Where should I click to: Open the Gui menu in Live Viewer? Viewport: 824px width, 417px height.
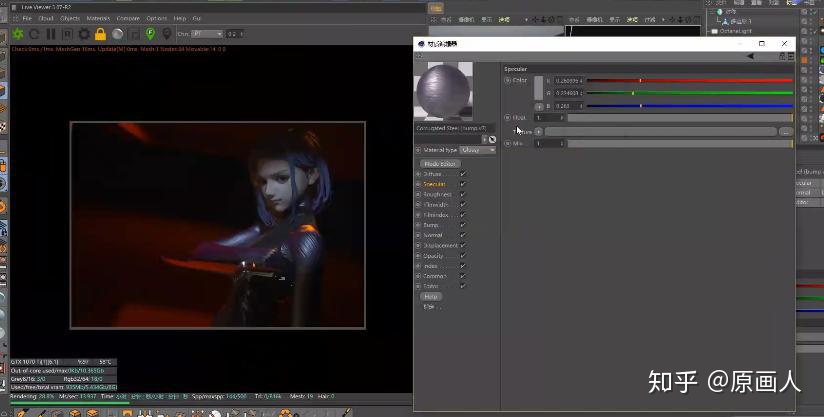tap(197, 18)
